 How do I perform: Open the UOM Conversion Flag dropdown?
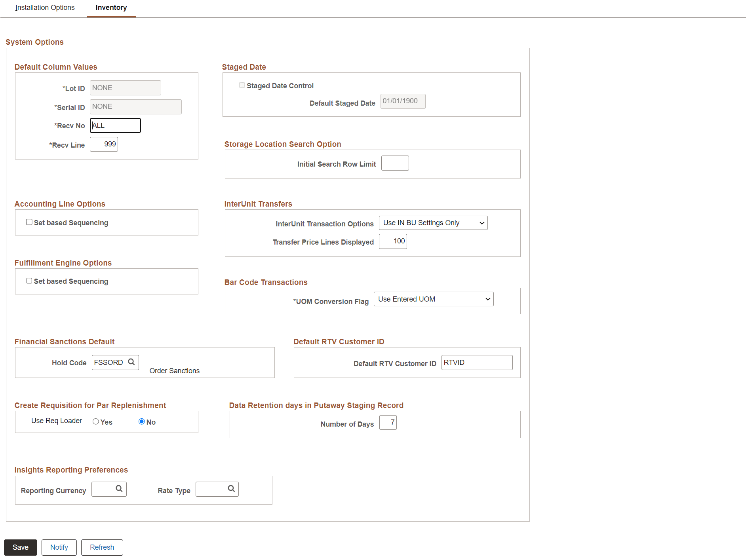(x=433, y=299)
